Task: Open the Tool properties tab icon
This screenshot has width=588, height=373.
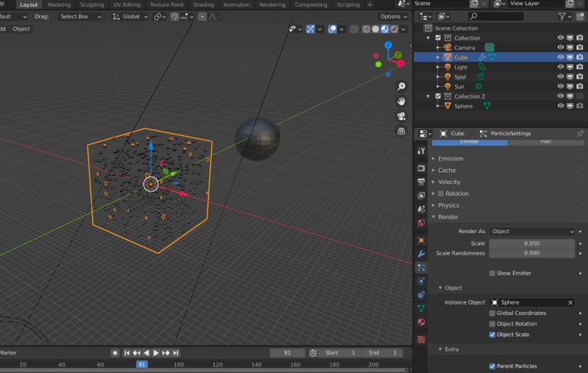Action: point(421,151)
